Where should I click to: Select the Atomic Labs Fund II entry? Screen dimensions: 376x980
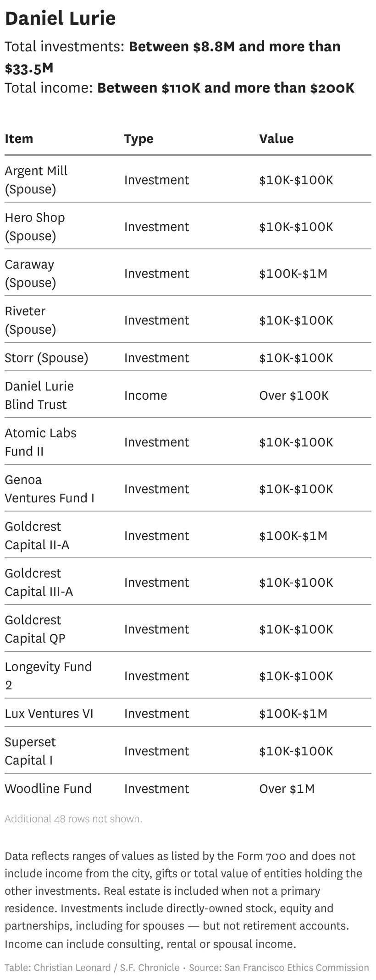pos(40,442)
